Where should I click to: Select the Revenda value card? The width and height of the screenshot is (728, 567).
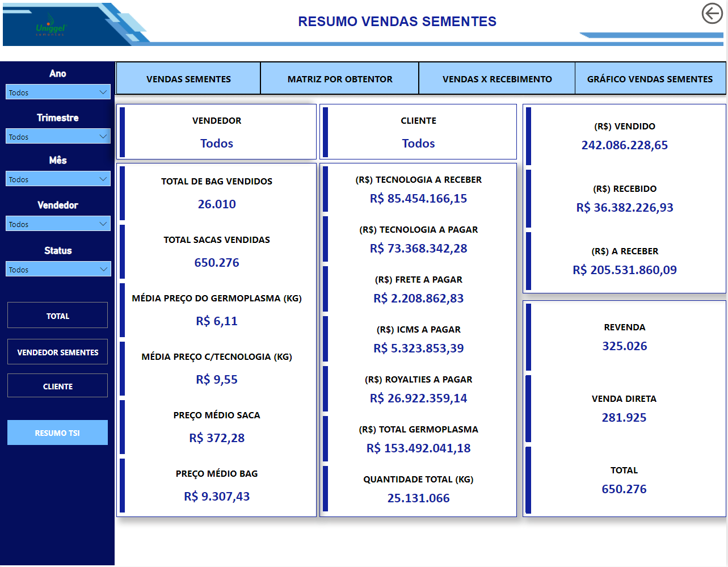(625, 337)
